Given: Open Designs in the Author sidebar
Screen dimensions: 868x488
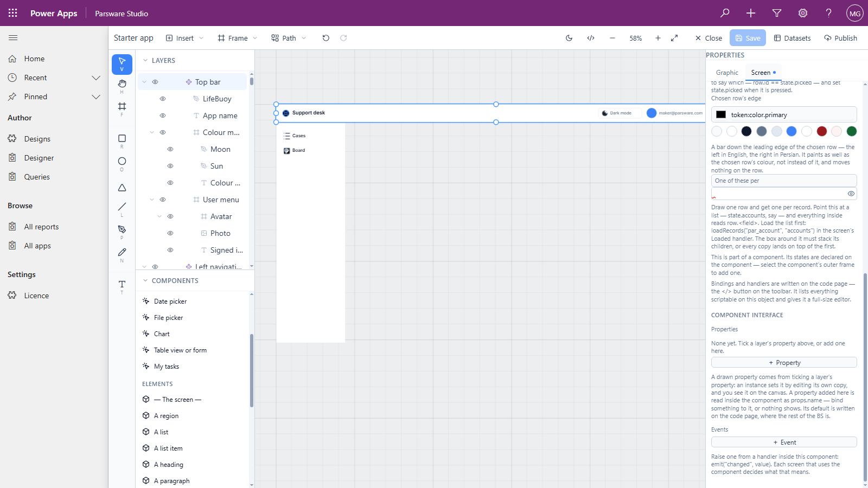Looking at the screenshot, I should tap(37, 139).
